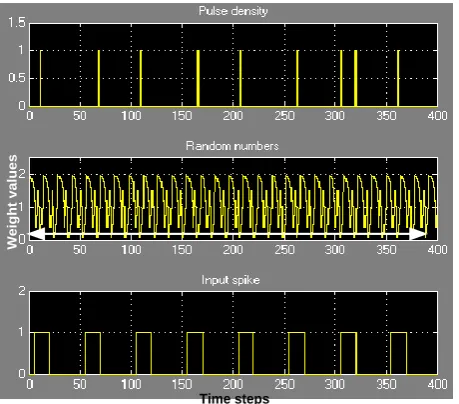
Task: Click the 50 tick below Random numbers plot
Action: click(x=80, y=249)
